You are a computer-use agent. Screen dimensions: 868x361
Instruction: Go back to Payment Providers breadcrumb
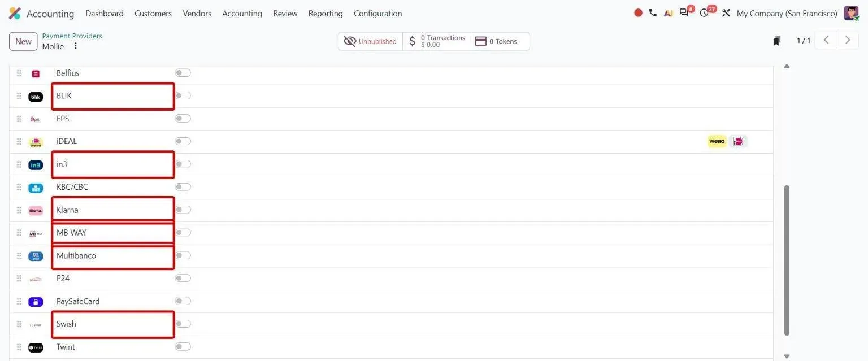pyautogui.click(x=72, y=36)
